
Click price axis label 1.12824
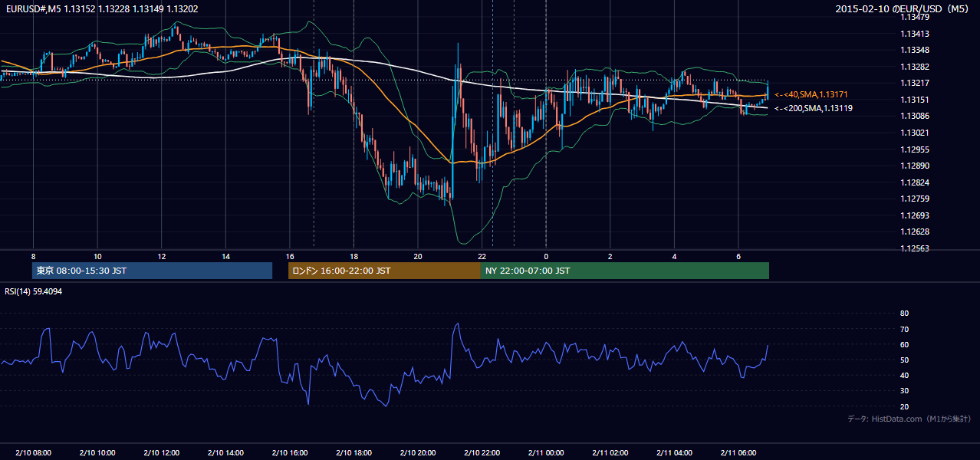pos(915,182)
